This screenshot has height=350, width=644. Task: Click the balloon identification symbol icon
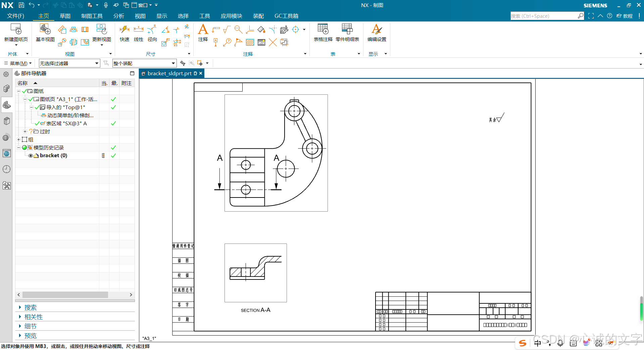pyautogui.click(x=227, y=42)
